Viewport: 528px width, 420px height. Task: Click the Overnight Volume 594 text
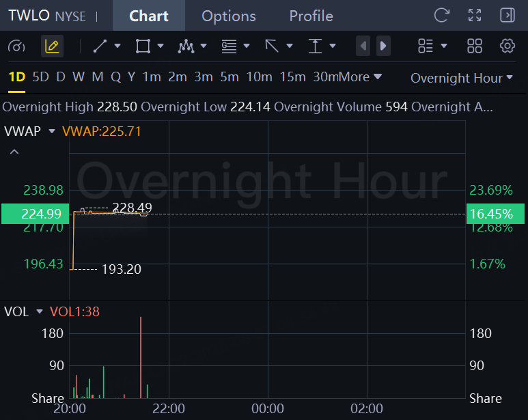point(341,107)
